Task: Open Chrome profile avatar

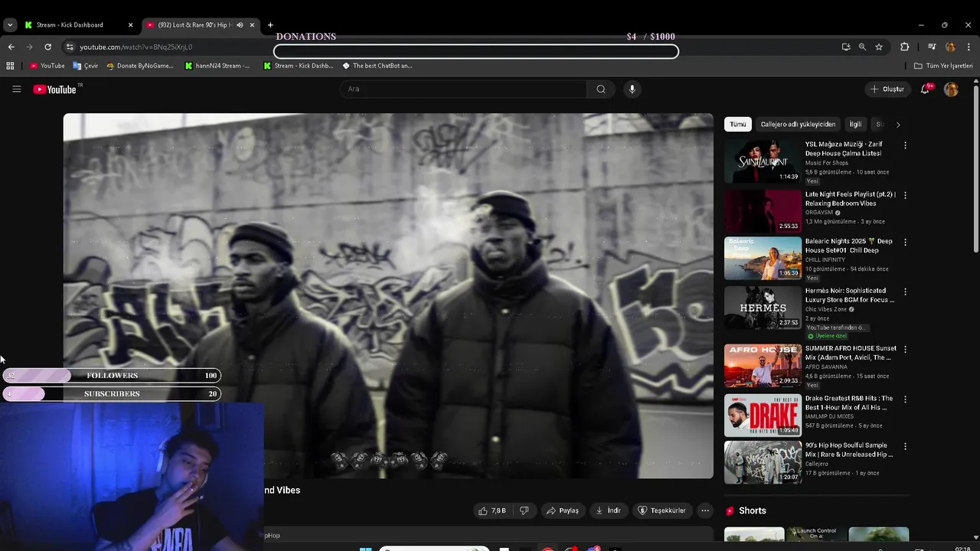Action: click(950, 47)
